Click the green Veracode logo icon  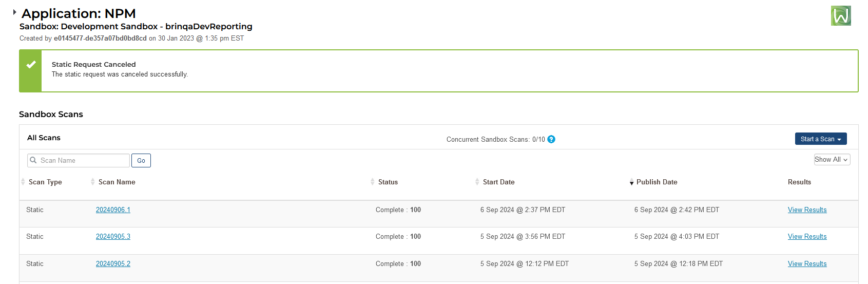pyautogui.click(x=841, y=16)
